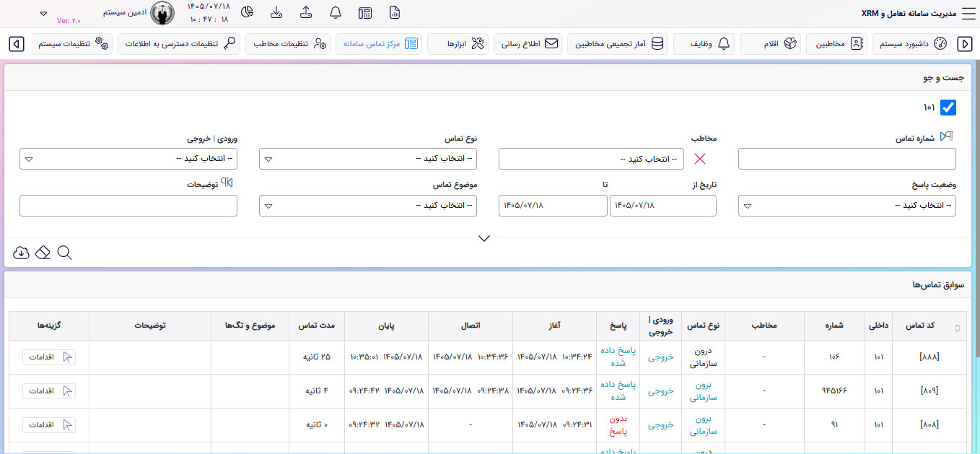The image size is (980, 454).
Task: Run search with the magnifier icon
Action: 64,253
